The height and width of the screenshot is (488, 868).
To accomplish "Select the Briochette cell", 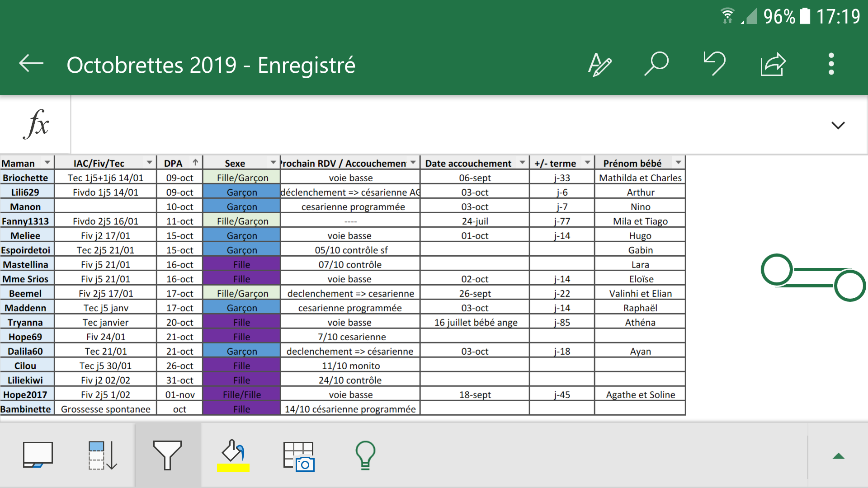I will pos(26,178).
